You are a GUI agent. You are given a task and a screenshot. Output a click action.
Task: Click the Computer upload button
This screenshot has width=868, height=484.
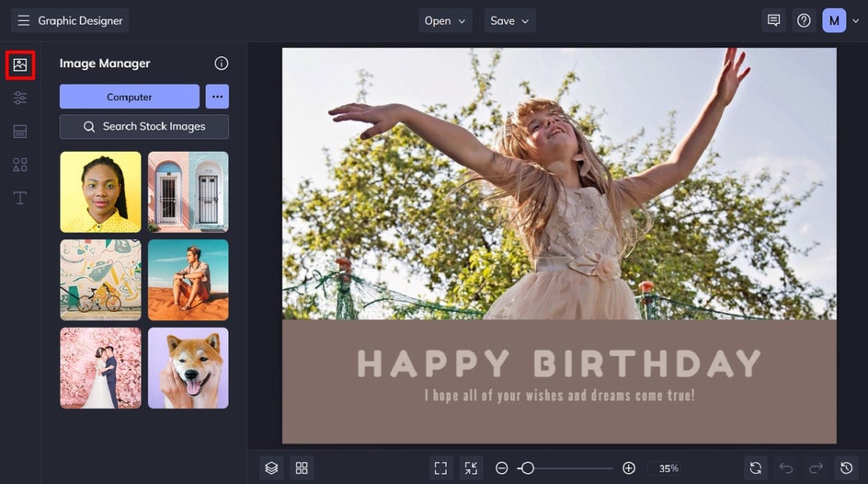tap(130, 97)
